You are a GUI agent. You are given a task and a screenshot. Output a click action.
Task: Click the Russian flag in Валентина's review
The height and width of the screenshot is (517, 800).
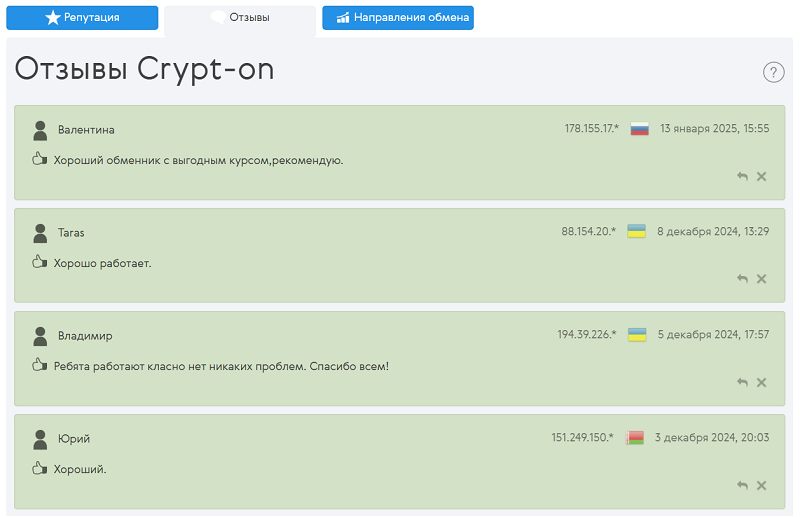point(639,129)
